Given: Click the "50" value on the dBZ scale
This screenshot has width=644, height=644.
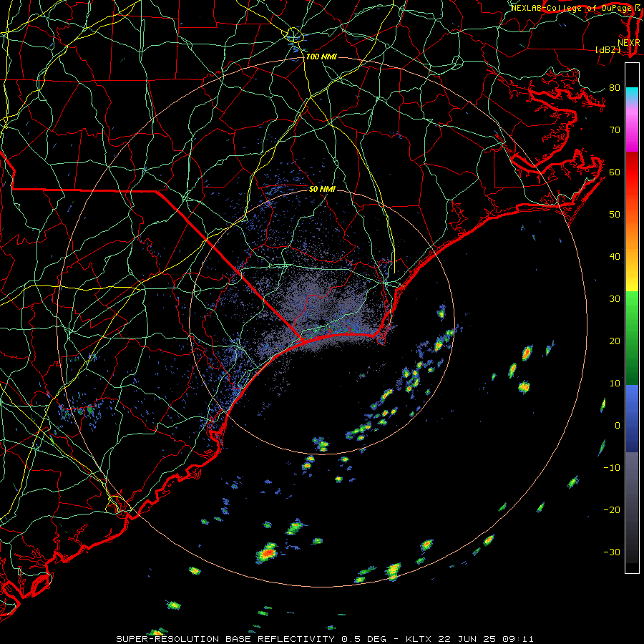Looking at the screenshot, I should (x=615, y=215).
